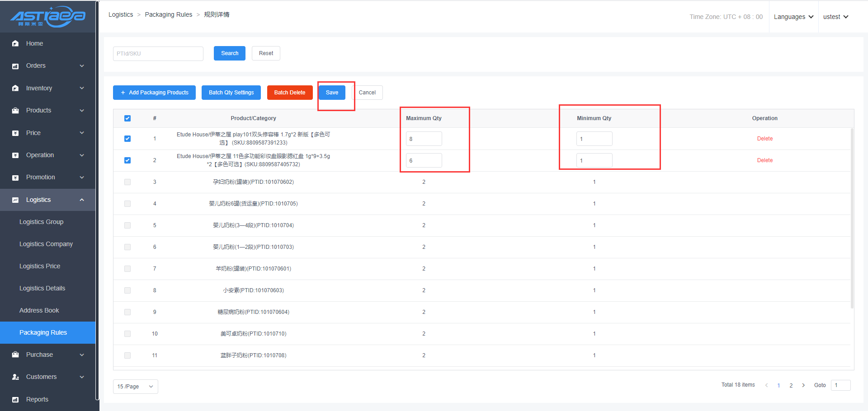Uncheck the select-all header checkbox
This screenshot has height=411, width=868.
[x=127, y=118]
